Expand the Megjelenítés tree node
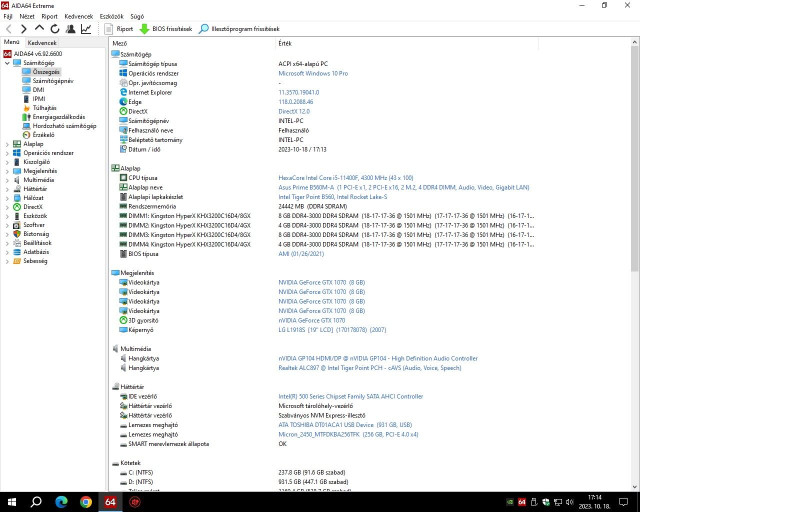 pyautogui.click(x=7, y=171)
